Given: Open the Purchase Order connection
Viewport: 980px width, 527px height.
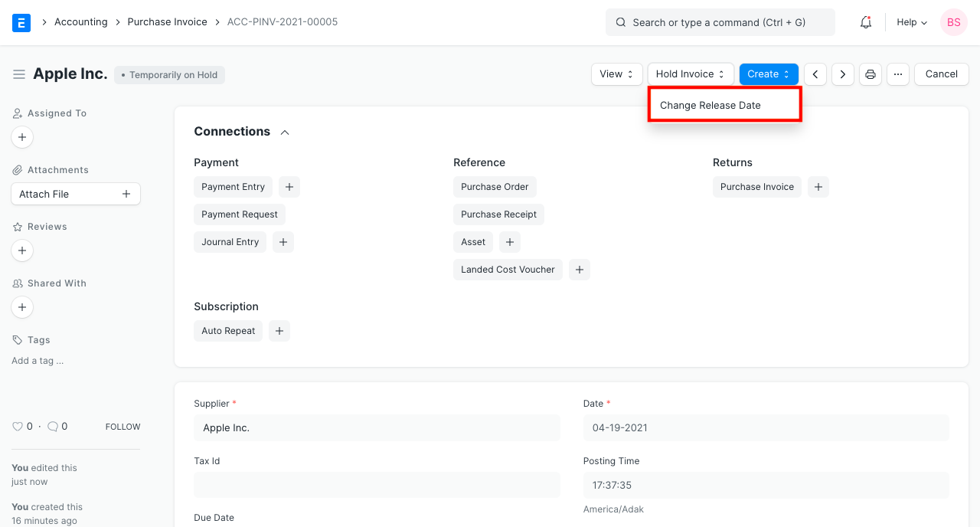Looking at the screenshot, I should [x=495, y=186].
